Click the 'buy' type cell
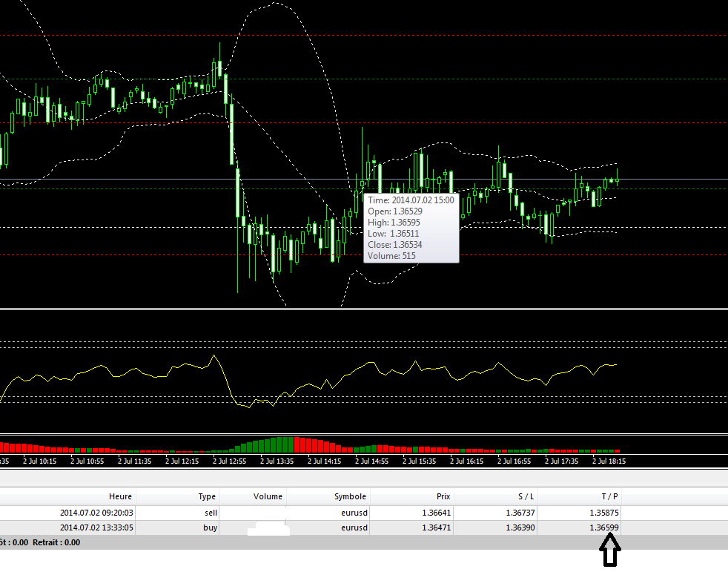Image resolution: width=728 pixels, height=572 pixels. (211, 527)
